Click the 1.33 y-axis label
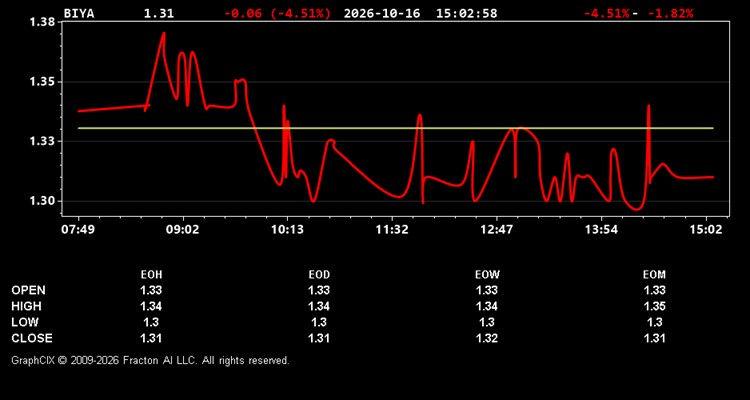This screenshot has width=750, height=400. (43, 142)
